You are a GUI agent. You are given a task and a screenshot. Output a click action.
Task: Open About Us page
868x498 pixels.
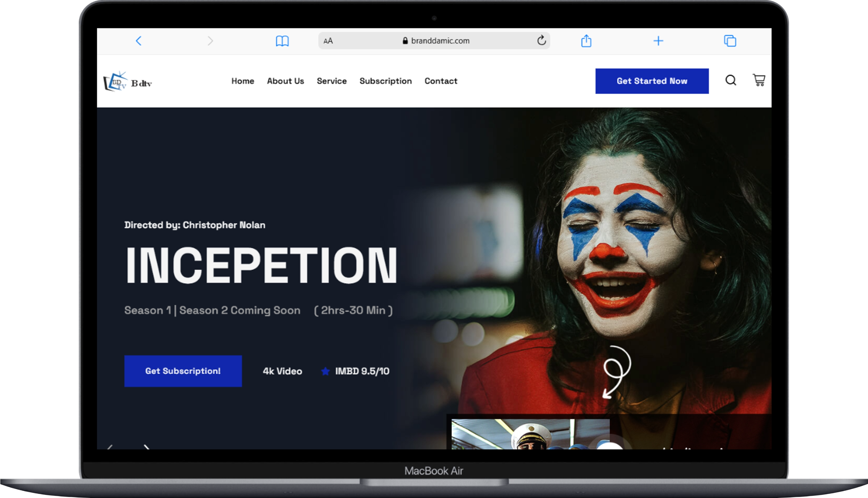(x=286, y=81)
